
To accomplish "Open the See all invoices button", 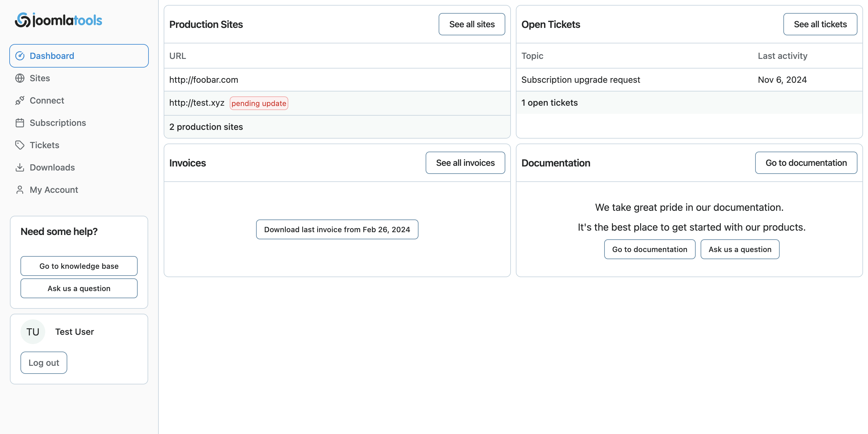I will (465, 163).
